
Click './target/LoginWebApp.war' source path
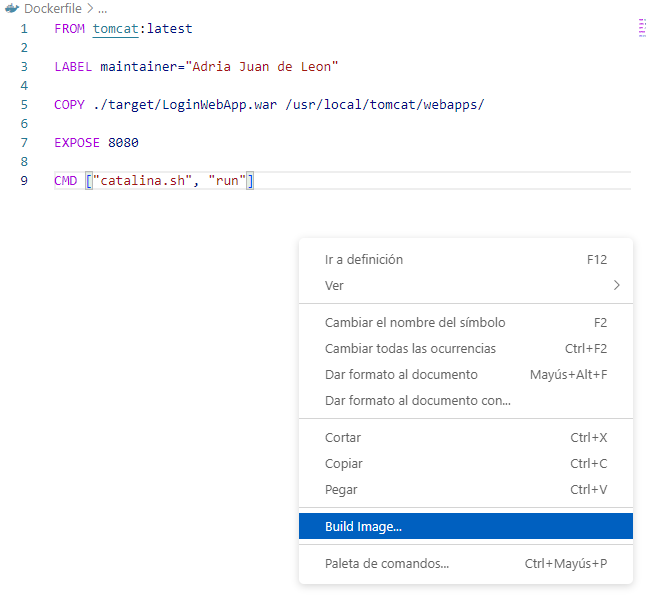(185, 105)
